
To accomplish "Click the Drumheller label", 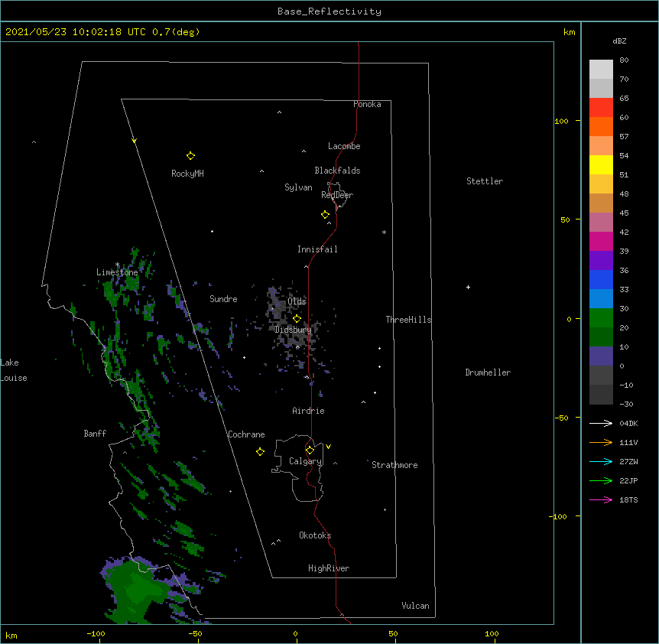I will click(488, 372).
